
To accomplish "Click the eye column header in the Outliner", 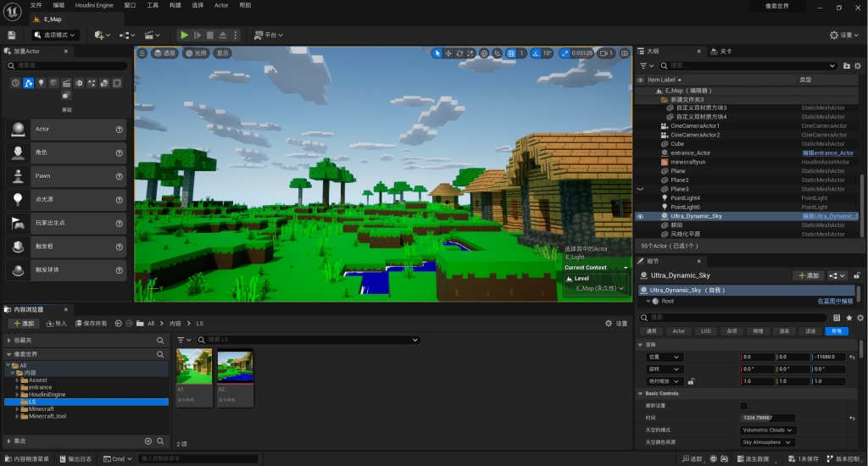I will pos(640,80).
